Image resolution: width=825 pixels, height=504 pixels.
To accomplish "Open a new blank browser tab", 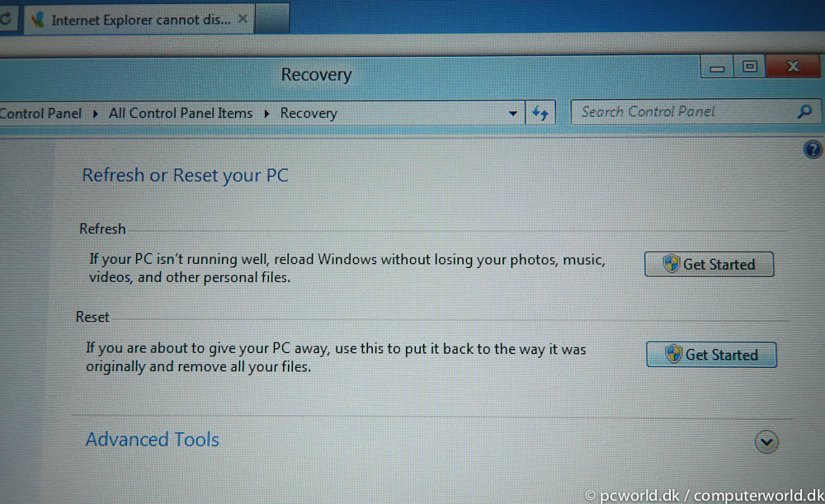I will (271, 18).
